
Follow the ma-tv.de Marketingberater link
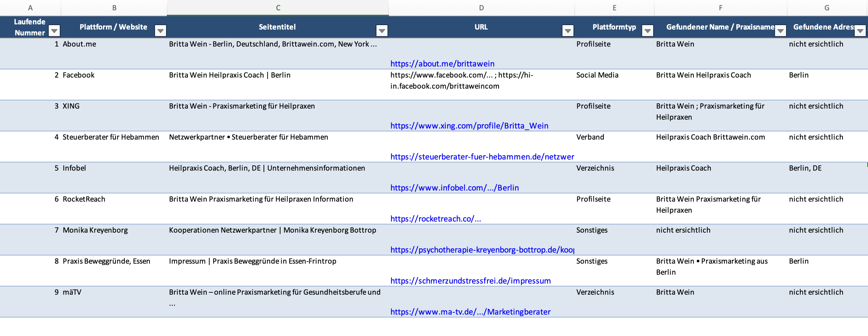[x=470, y=312]
